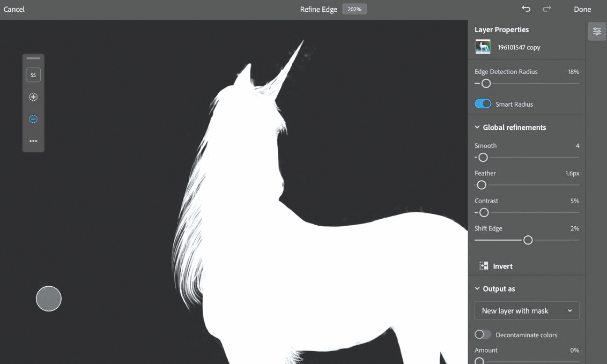The image size is (607, 364).
Task: Click the Invert mask icon
Action: click(x=484, y=266)
